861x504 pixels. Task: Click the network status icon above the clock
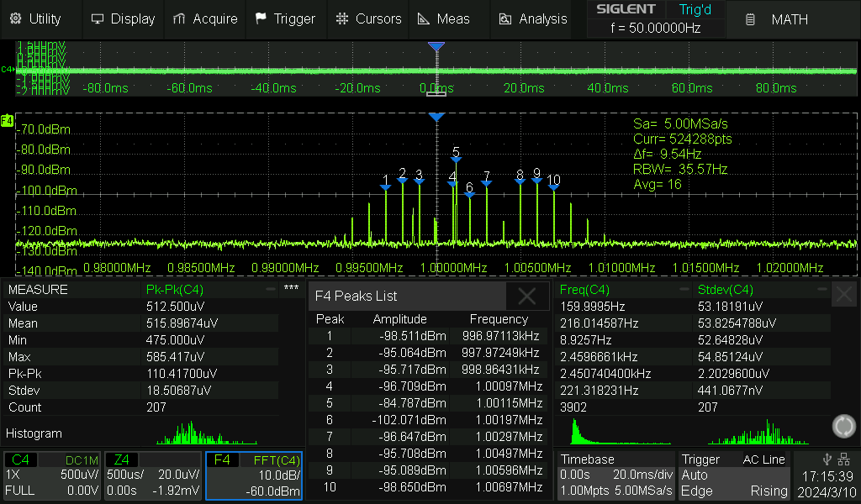point(843,459)
